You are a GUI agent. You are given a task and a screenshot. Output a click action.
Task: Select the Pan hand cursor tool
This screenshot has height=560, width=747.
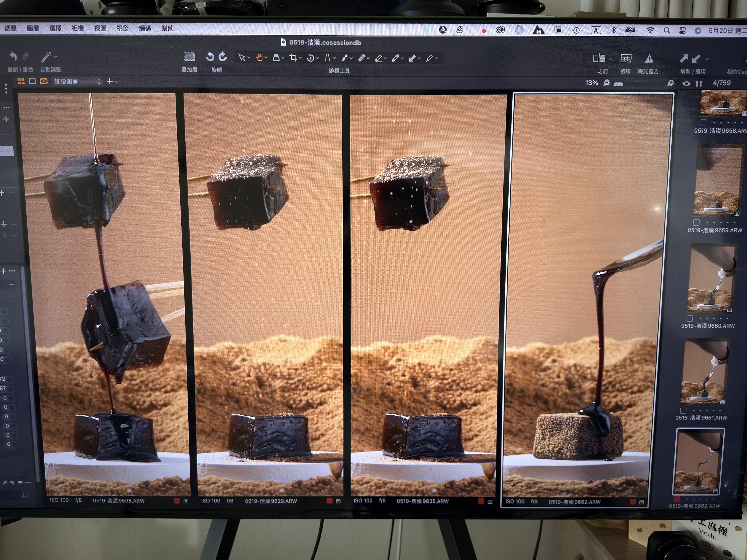click(x=259, y=58)
